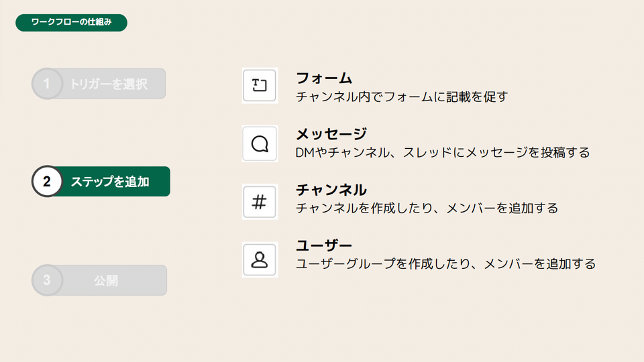
Task: Select the ユーザー heading
Action: coord(324,245)
